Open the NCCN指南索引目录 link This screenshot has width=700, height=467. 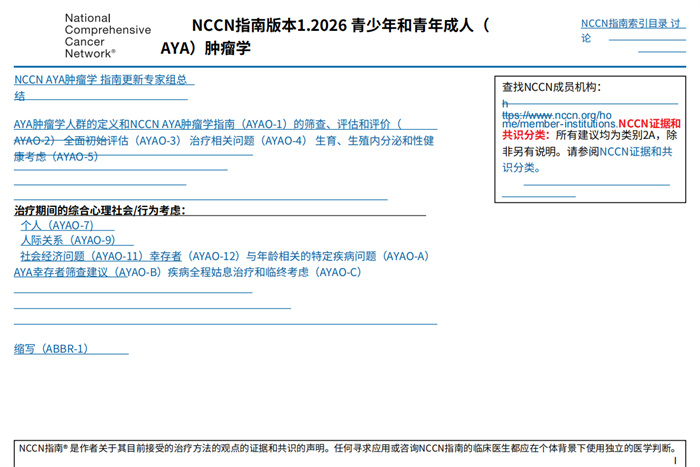tap(624, 24)
